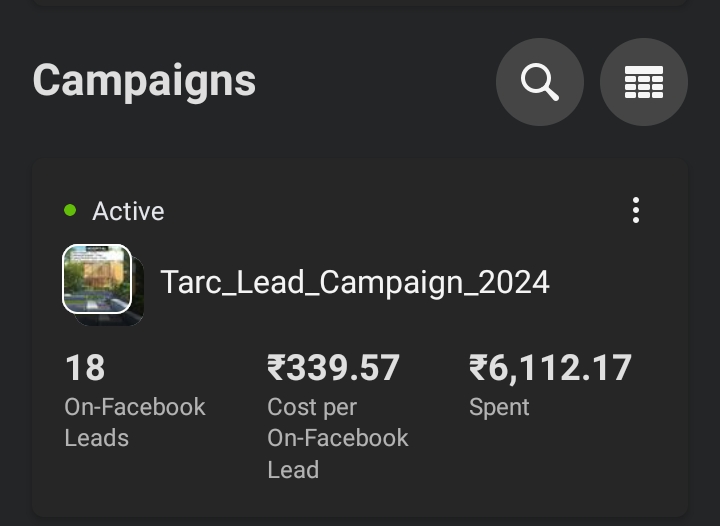The image size is (720, 526).
Task: Click the Campaigns section heading
Action: [x=144, y=81]
